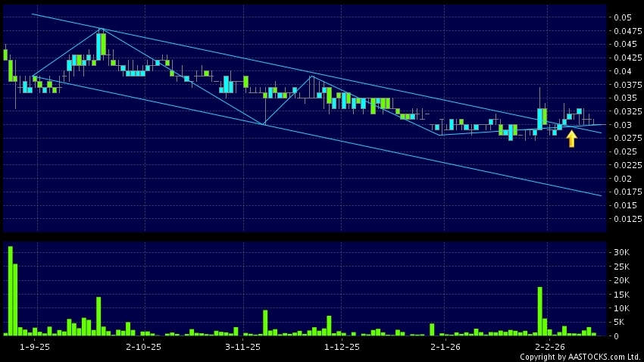Click the 0.05 price axis label

click(623, 17)
